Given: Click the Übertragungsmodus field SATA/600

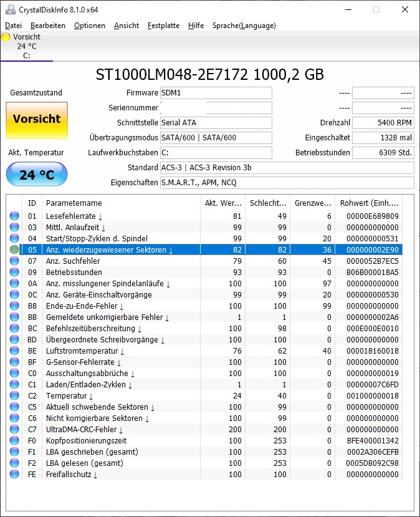Looking at the screenshot, I should 216,138.
